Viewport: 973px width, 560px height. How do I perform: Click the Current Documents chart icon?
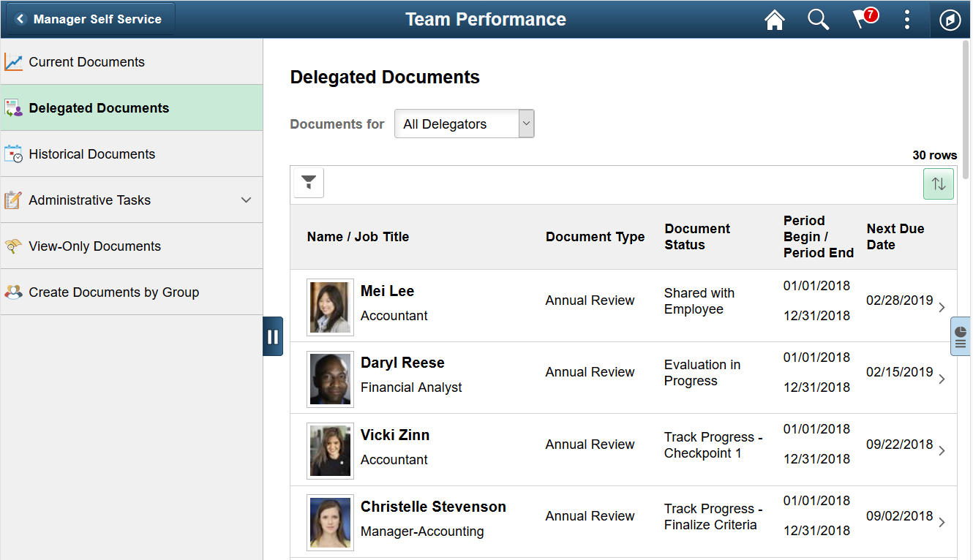(x=13, y=62)
